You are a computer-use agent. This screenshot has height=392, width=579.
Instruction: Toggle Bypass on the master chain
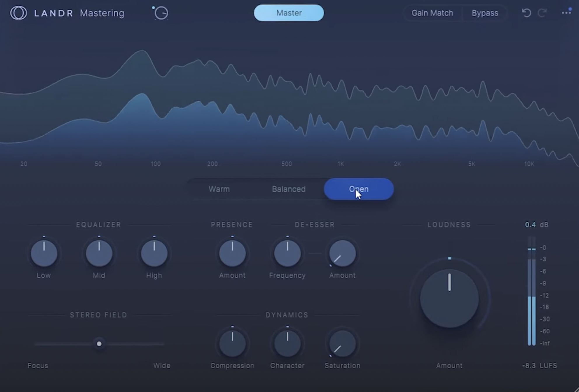coord(485,13)
